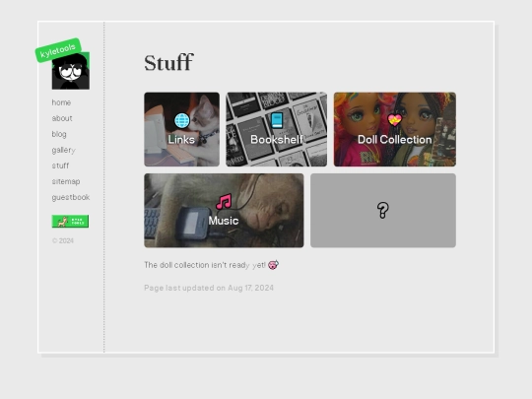
Task: Open the about page
Action: [x=62, y=118]
